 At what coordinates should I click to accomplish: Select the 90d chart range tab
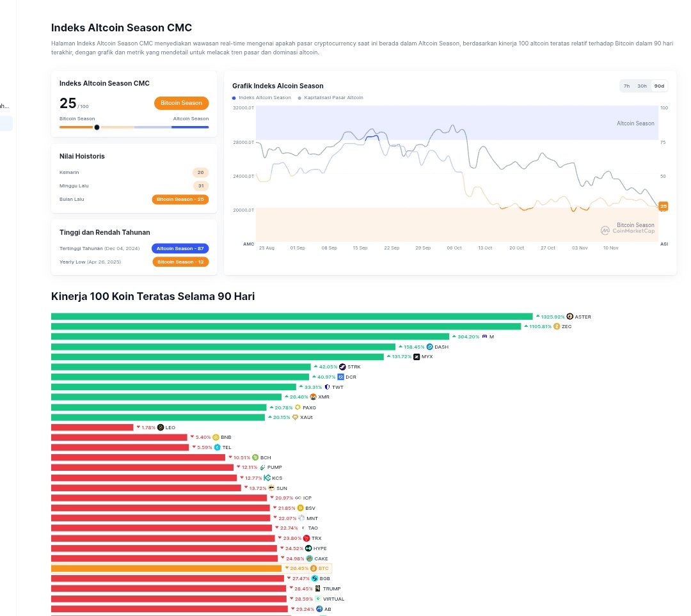point(659,86)
